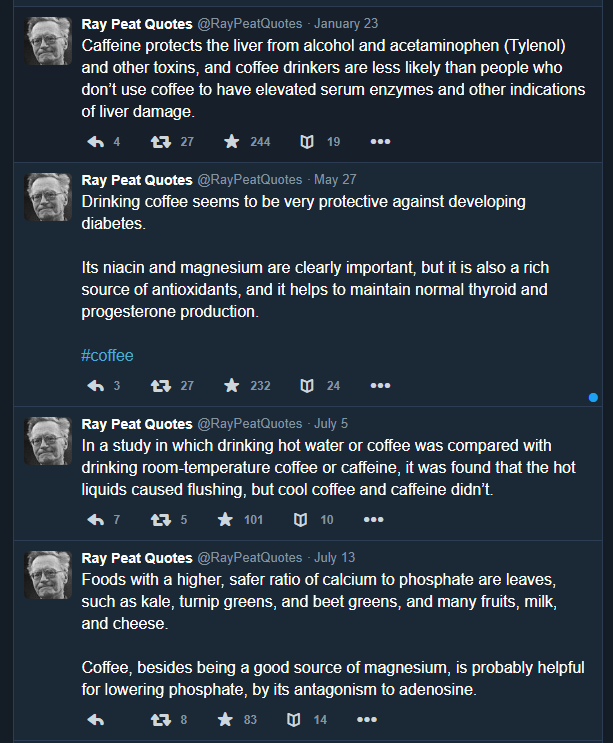This screenshot has width=613, height=743.
Task: Like the tweet with 244 favorites
Action: click(232, 142)
